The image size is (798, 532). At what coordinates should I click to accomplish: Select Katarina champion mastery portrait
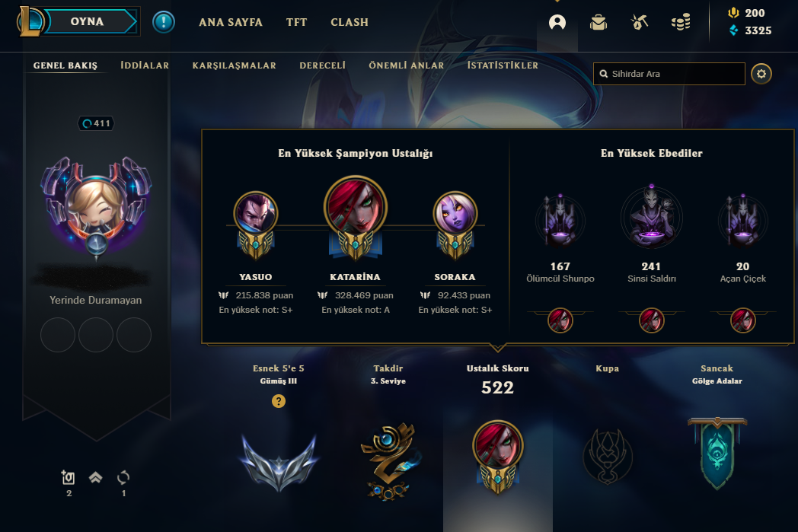(x=356, y=208)
